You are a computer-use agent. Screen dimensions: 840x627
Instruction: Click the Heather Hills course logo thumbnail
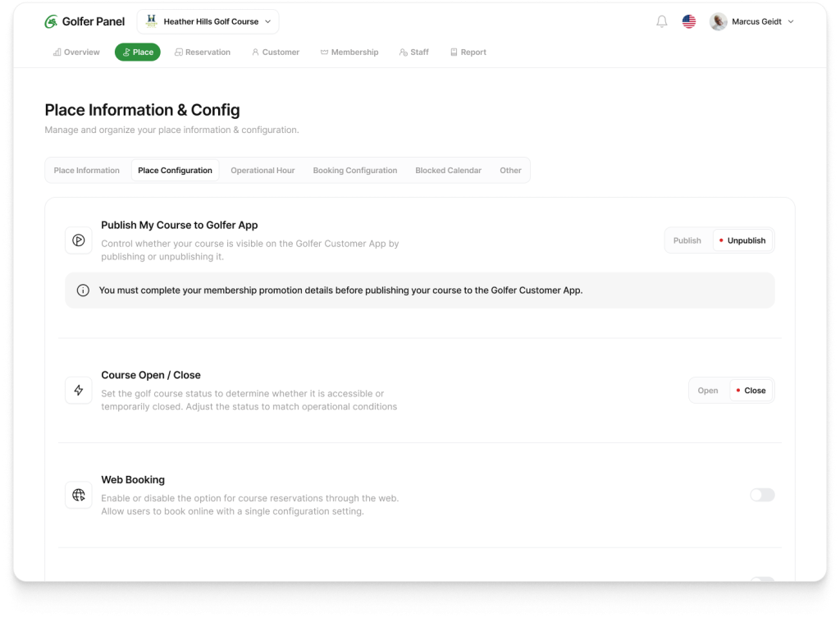(152, 21)
